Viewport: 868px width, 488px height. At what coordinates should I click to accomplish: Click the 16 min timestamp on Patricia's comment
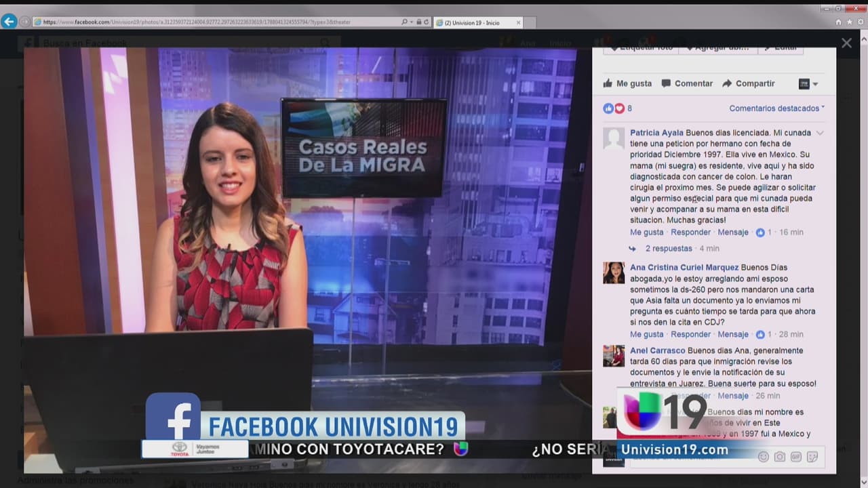(791, 232)
